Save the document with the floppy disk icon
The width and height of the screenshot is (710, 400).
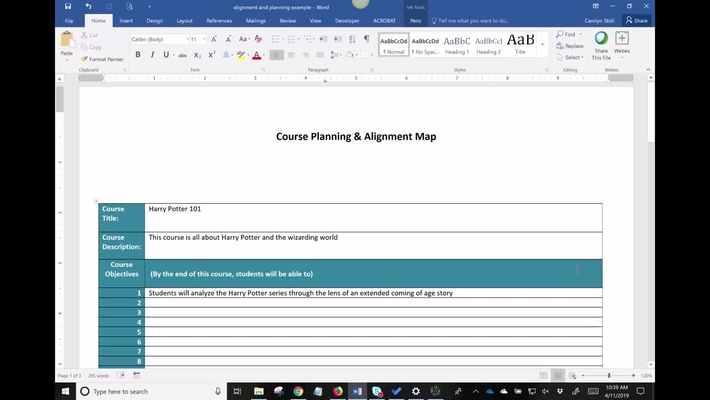[x=68, y=6]
